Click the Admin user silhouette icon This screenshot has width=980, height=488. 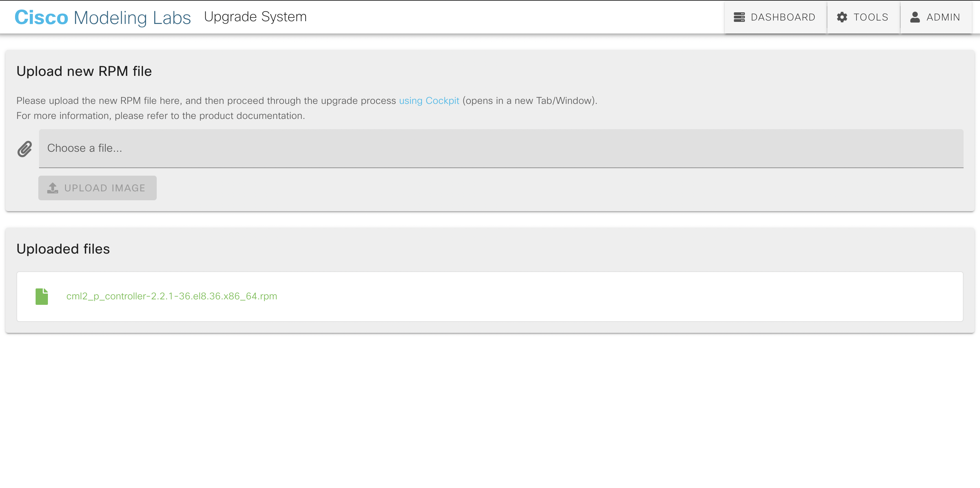click(915, 17)
